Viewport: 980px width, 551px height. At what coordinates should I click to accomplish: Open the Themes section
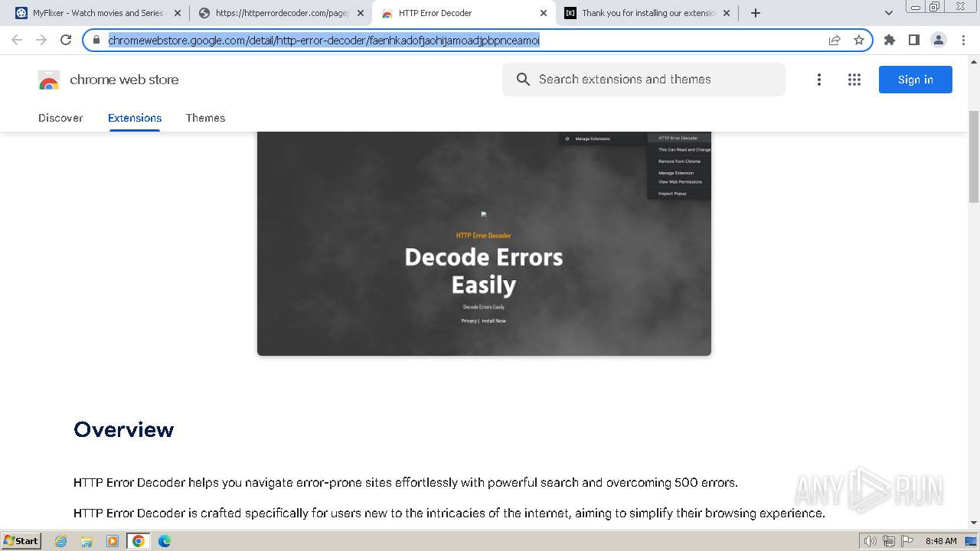pyautogui.click(x=205, y=118)
